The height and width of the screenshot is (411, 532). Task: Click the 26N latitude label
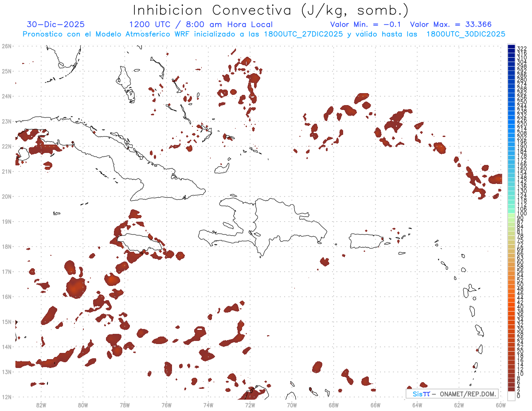[7, 46]
